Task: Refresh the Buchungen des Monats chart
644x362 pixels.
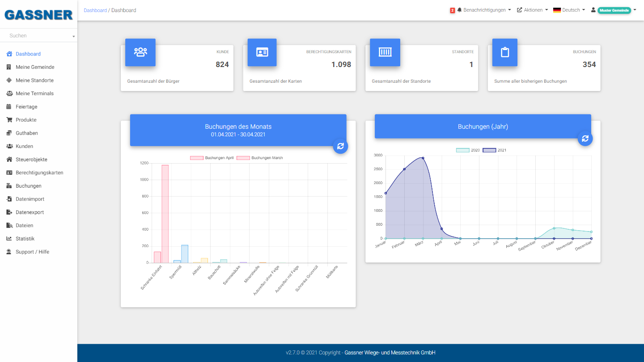Action: pyautogui.click(x=340, y=146)
